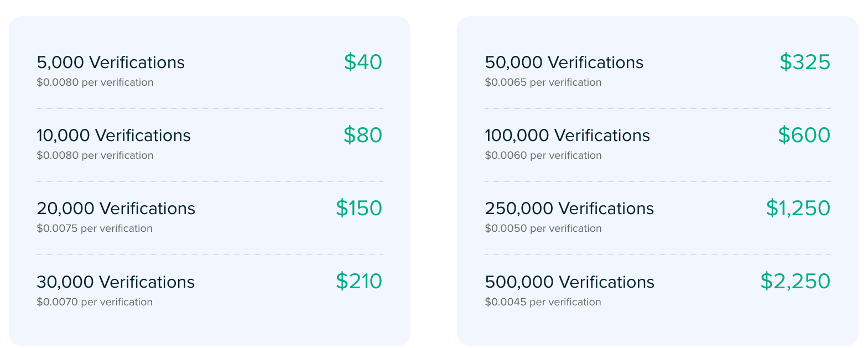Click the $0.0075 per verification text

pyautogui.click(x=95, y=228)
